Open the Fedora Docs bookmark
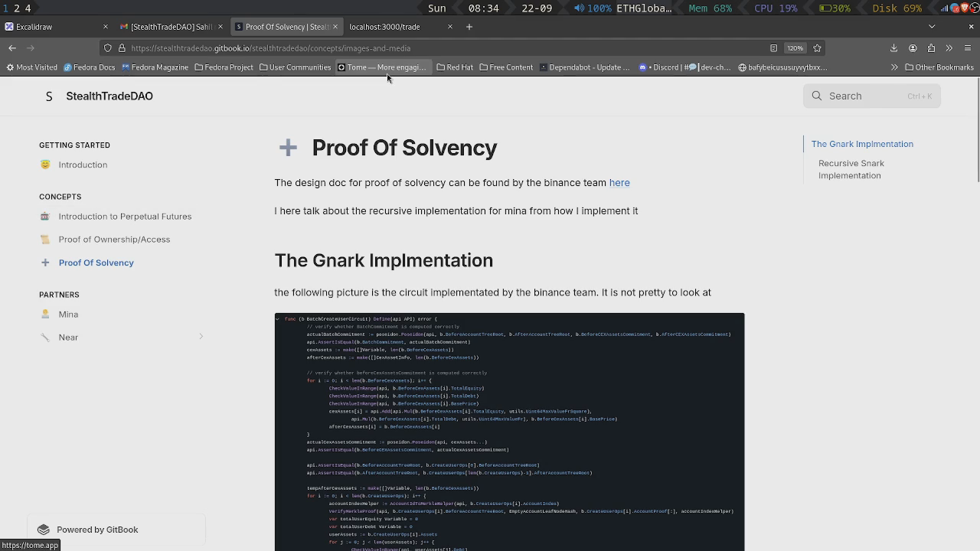Viewport: 980px width, 551px height. tap(89, 67)
